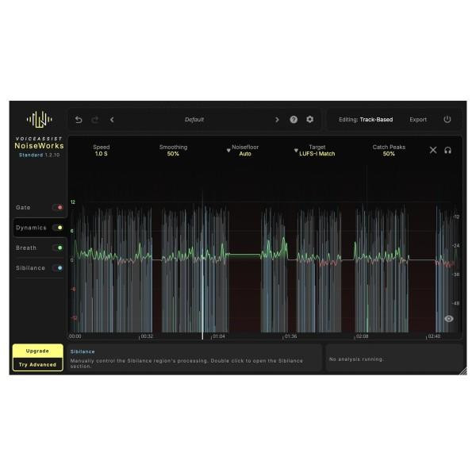Open the Target dropdown arrow
The image size is (476, 476).
point(296,150)
